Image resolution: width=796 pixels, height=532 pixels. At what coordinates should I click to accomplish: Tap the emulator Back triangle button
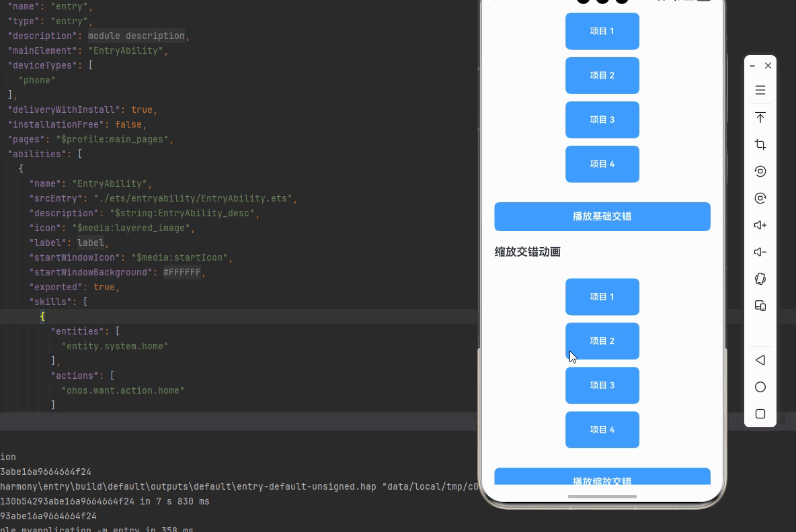pos(760,360)
